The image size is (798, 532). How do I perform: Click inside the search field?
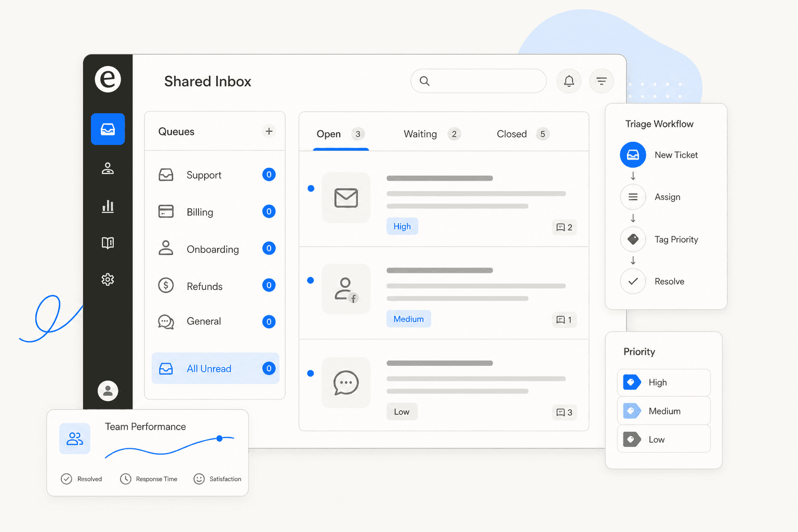478,81
